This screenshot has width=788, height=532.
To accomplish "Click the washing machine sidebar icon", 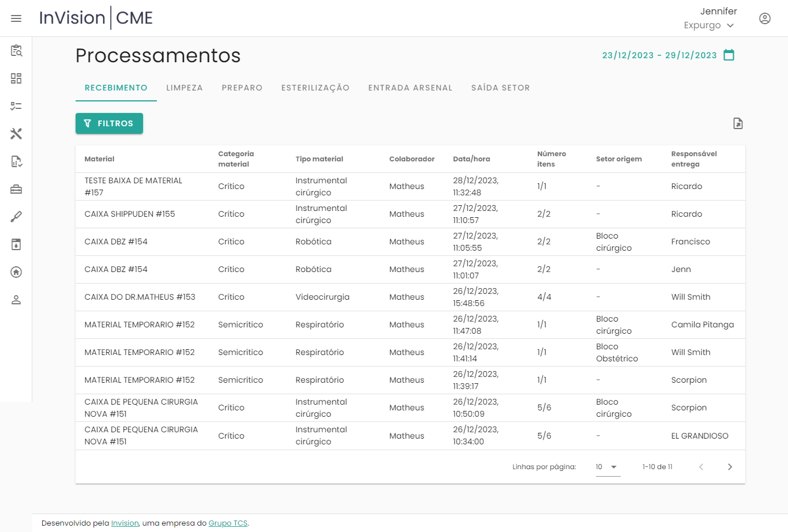I will pos(16,244).
